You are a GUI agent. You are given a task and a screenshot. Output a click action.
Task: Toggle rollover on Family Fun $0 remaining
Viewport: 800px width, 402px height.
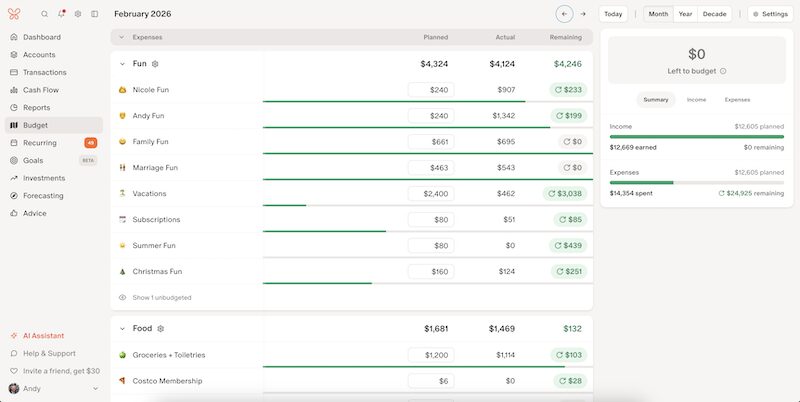[572, 142]
